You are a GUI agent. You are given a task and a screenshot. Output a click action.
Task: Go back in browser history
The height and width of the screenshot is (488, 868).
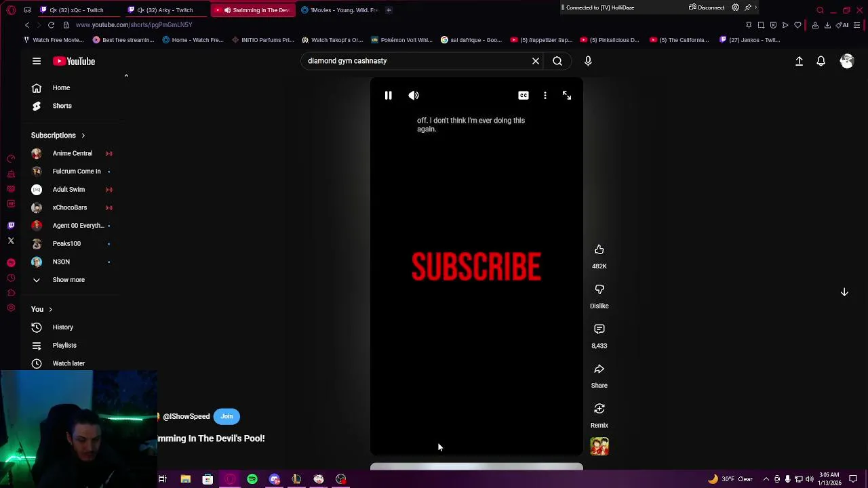(x=27, y=25)
